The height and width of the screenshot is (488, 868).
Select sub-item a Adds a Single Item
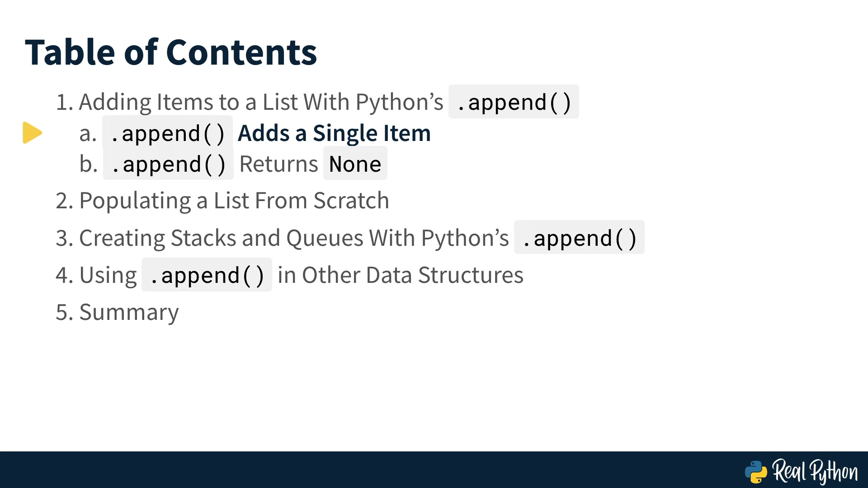[255, 133]
